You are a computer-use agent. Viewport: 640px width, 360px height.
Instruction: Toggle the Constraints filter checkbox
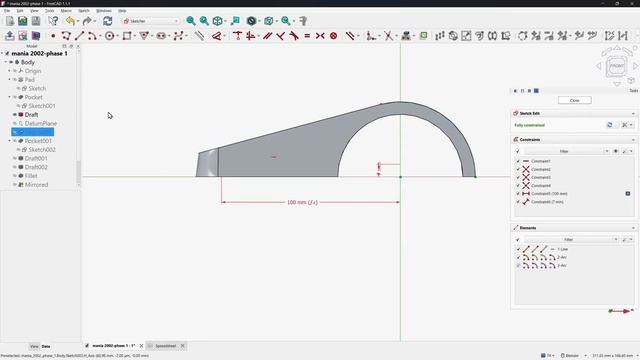pyautogui.click(x=518, y=151)
